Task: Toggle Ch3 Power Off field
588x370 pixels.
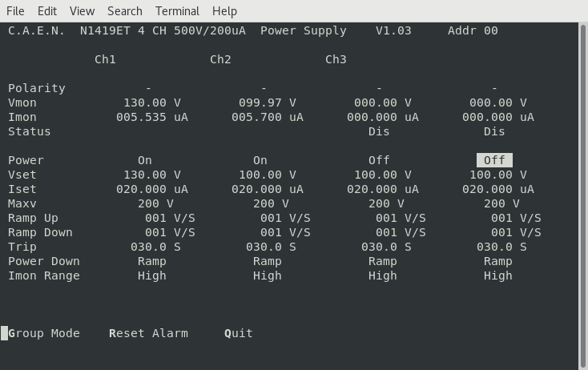Action: click(x=379, y=160)
